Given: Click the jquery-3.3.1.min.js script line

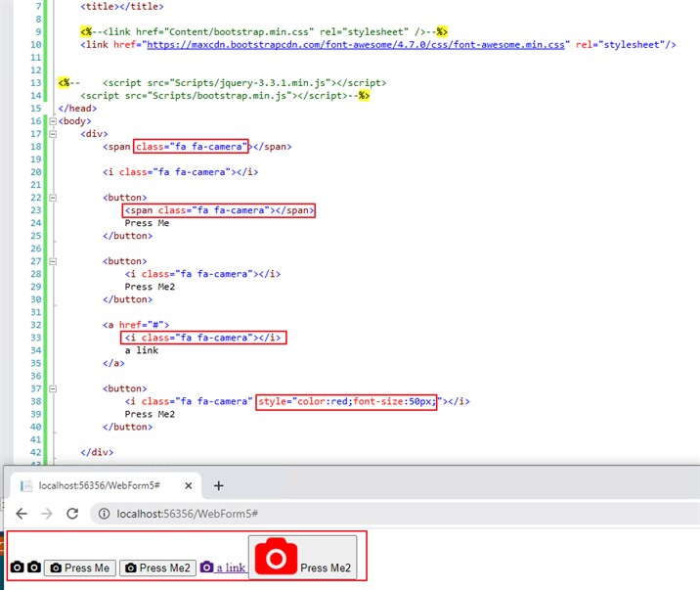Looking at the screenshot, I should click(244, 82).
